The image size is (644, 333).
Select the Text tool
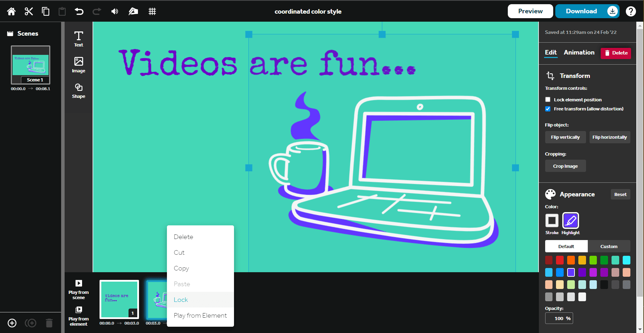(79, 39)
